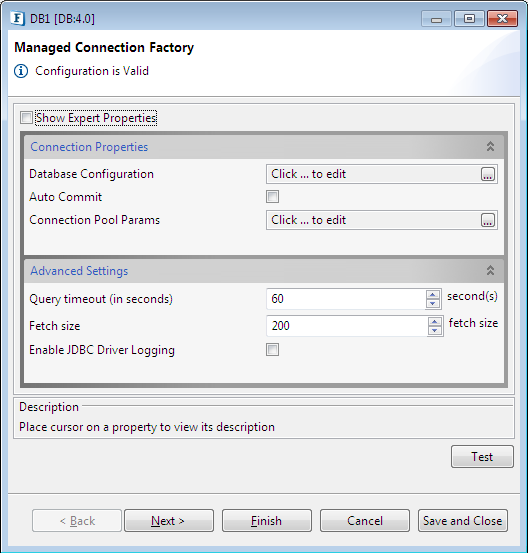
Task: Collapse the Connection Properties section chevron
Action: pyautogui.click(x=490, y=146)
